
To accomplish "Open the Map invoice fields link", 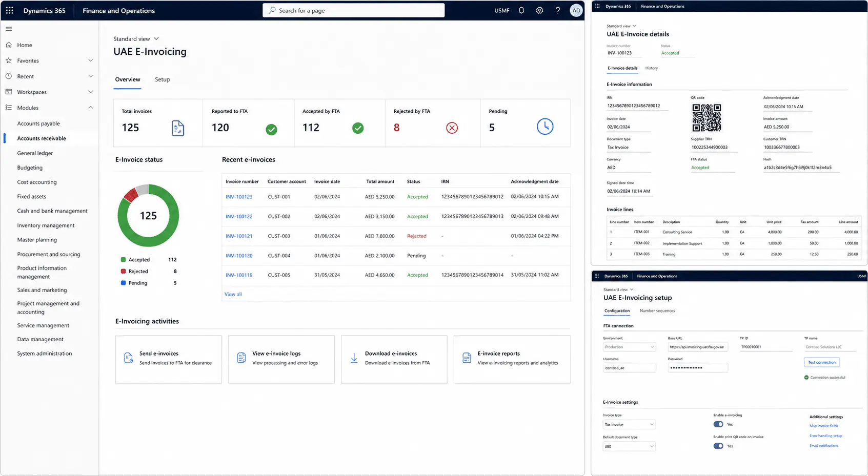I will click(x=823, y=426).
